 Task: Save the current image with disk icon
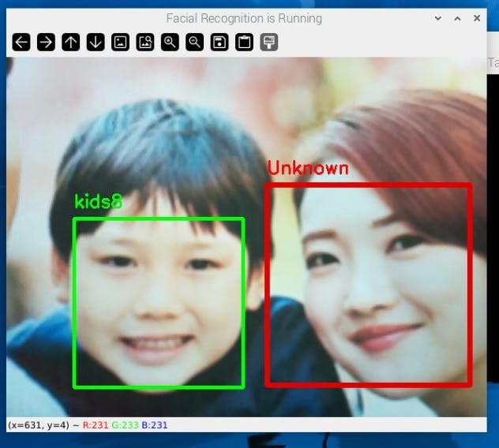[x=219, y=43]
